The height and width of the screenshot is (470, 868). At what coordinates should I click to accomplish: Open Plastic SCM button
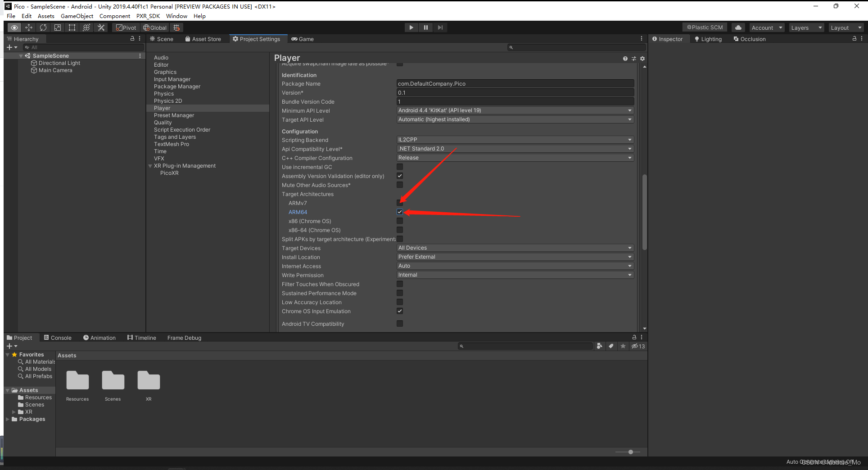coord(705,27)
